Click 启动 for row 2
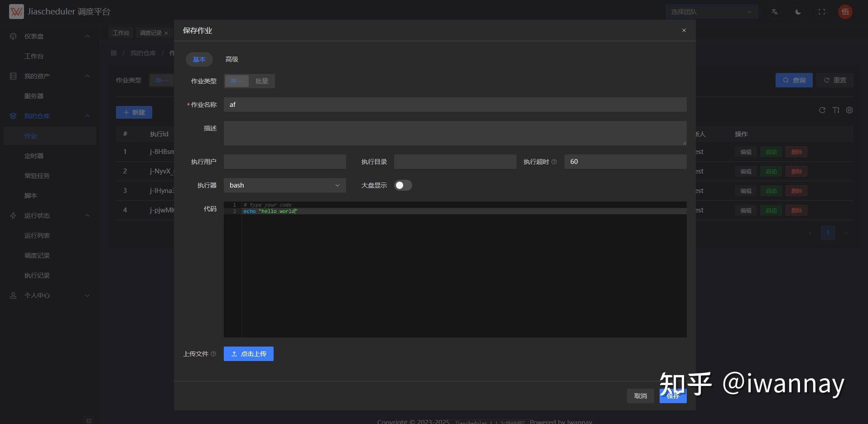This screenshot has height=424, width=868. [x=771, y=172]
